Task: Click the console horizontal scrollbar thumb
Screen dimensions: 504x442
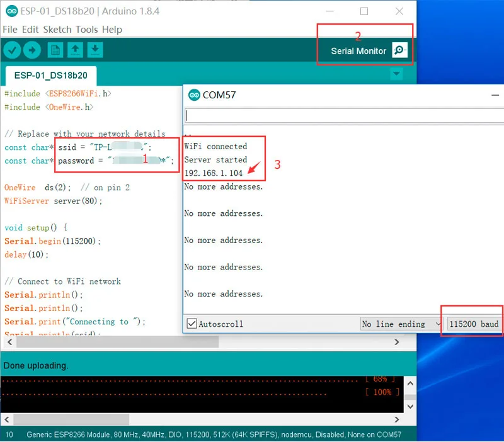Action: [71, 419]
